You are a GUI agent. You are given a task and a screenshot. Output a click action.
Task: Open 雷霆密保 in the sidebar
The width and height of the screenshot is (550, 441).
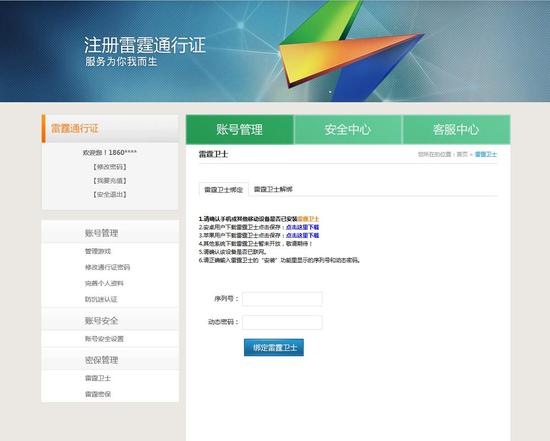(98, 394)
